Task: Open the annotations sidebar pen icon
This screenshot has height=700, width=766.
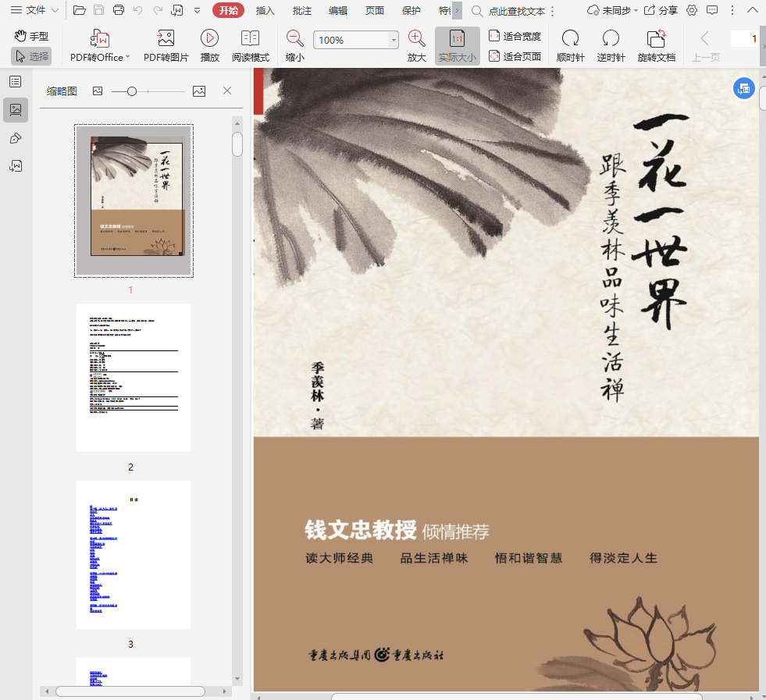Action: click(15, 138)
